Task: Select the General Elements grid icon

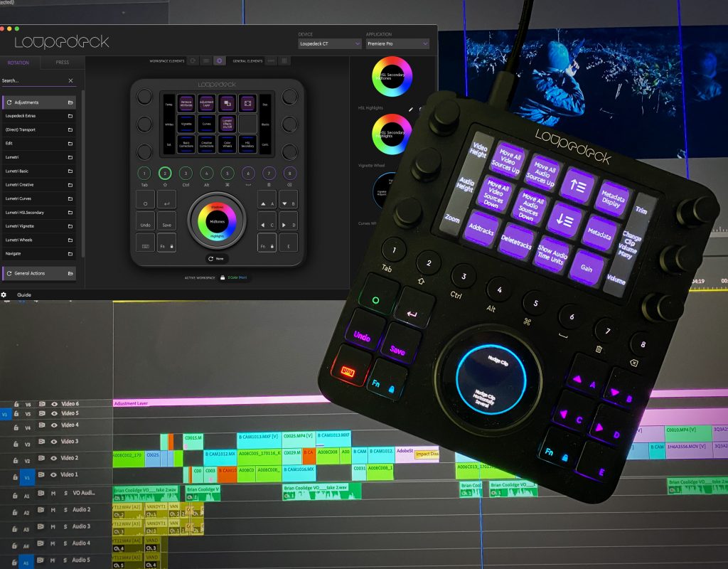Action: [284, 61]
